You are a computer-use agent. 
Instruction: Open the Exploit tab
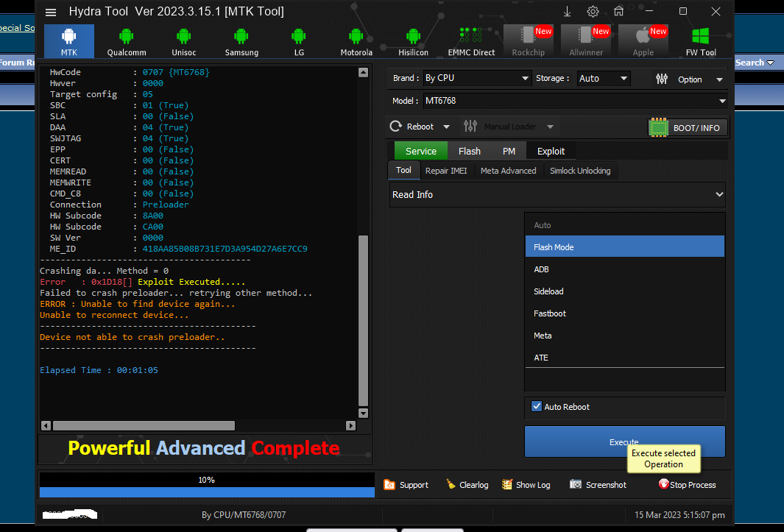coord(551,151)
